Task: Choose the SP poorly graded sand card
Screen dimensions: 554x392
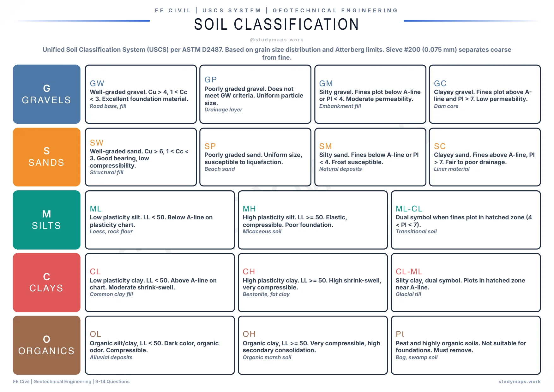Action: pos(255,157)
